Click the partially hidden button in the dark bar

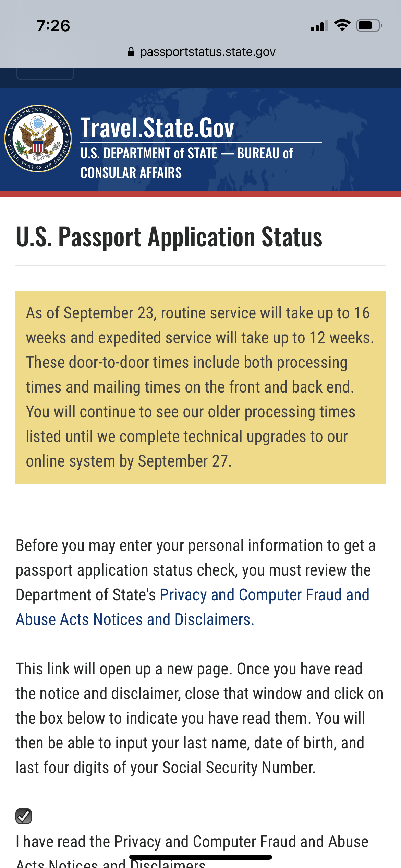point(45,73)
